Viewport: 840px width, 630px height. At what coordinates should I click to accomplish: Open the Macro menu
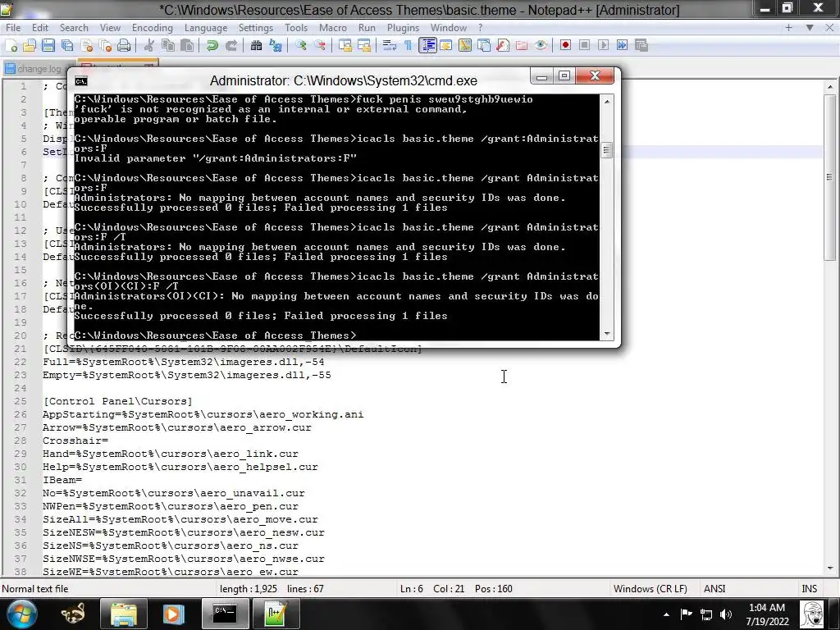[x=333, y=28]
